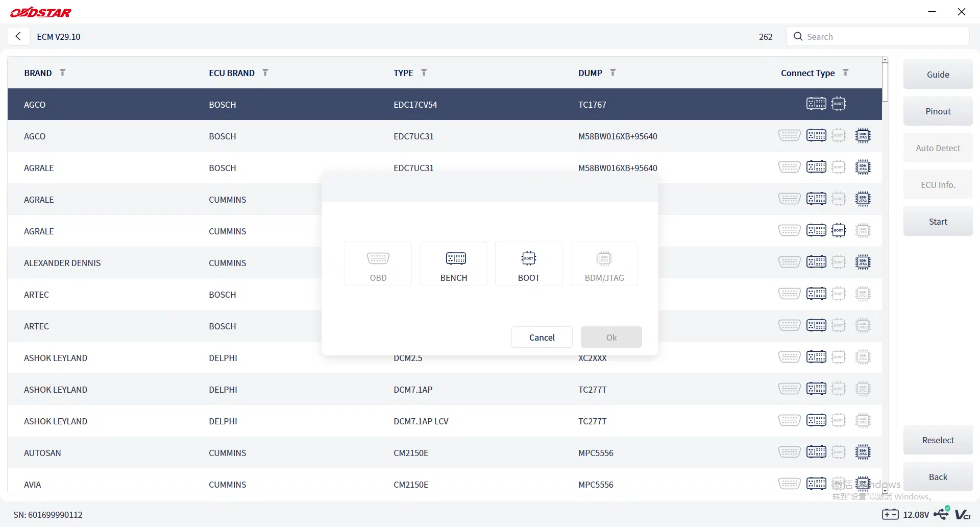Click BDM/JTAG icon in AUTOSAN row
The height and width of the screenshot is (527, 980).
tap(863, 452)
